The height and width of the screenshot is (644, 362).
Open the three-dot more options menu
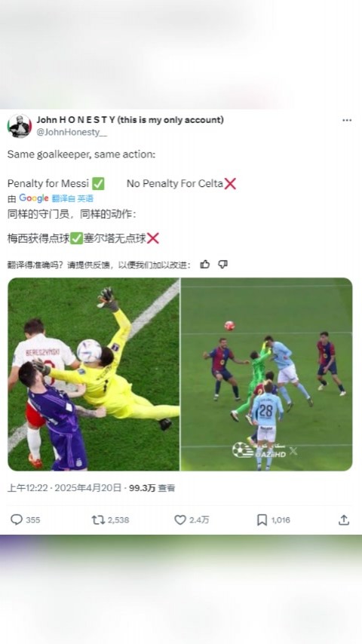pos(347,121)
